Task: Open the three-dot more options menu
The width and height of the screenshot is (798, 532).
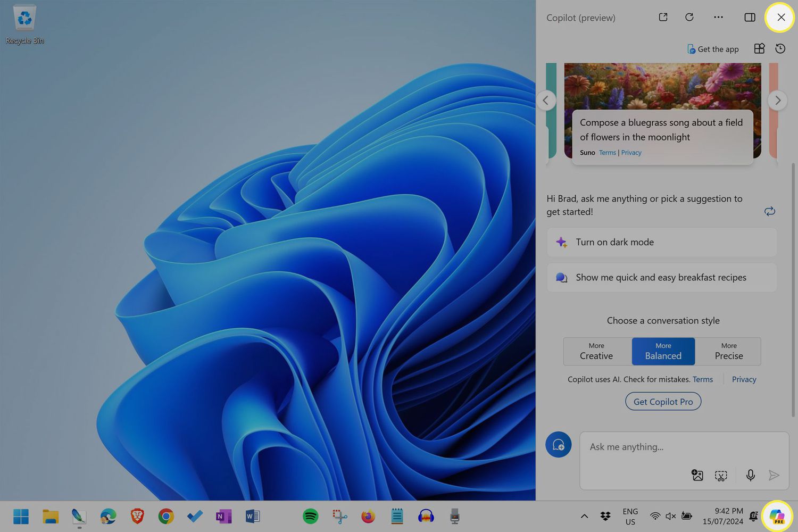Action: [x=718, y=17]
